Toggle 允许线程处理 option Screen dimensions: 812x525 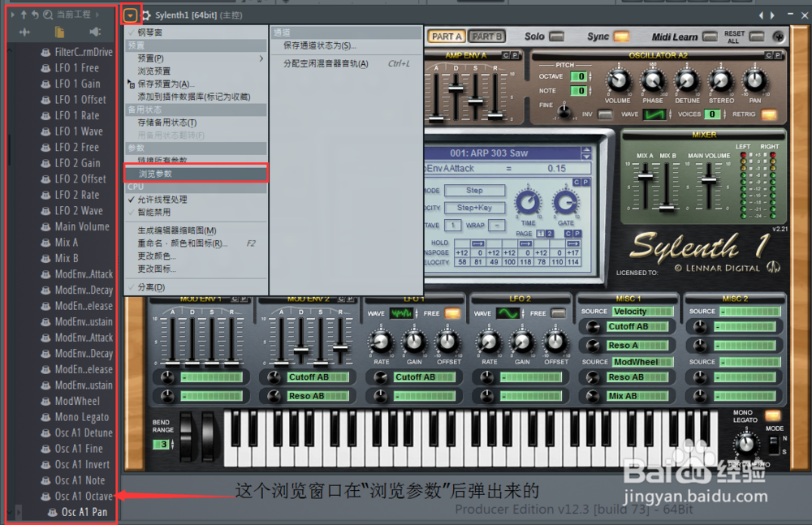(196, 200)
